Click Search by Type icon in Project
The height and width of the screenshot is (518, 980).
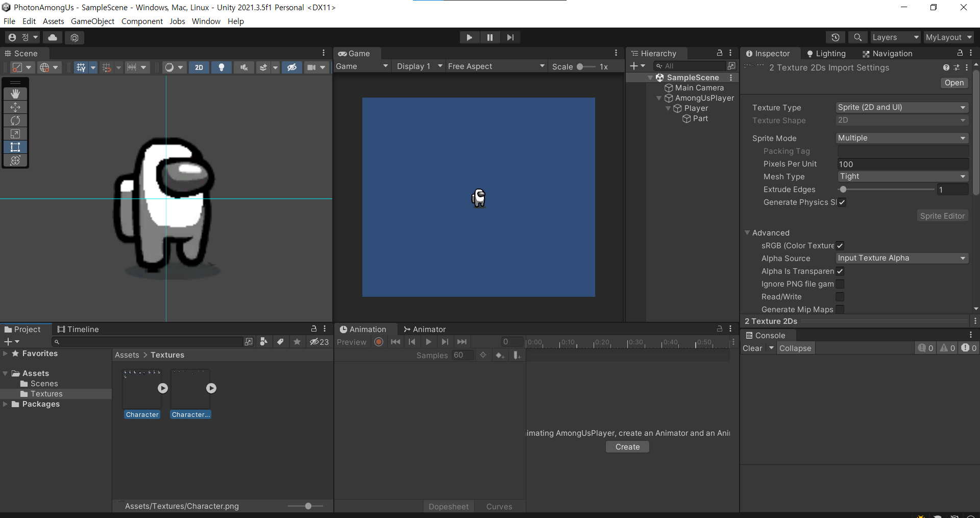264,342
